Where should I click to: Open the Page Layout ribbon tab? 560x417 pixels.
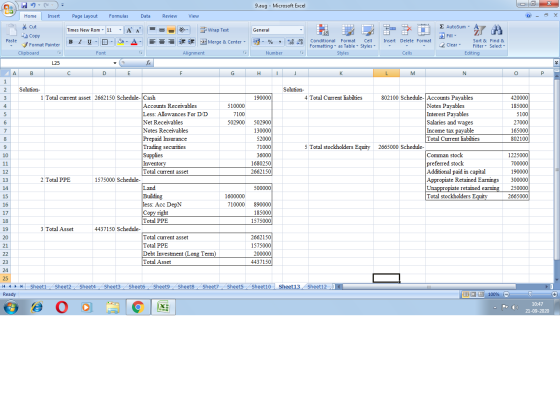(x=84, y=16)
